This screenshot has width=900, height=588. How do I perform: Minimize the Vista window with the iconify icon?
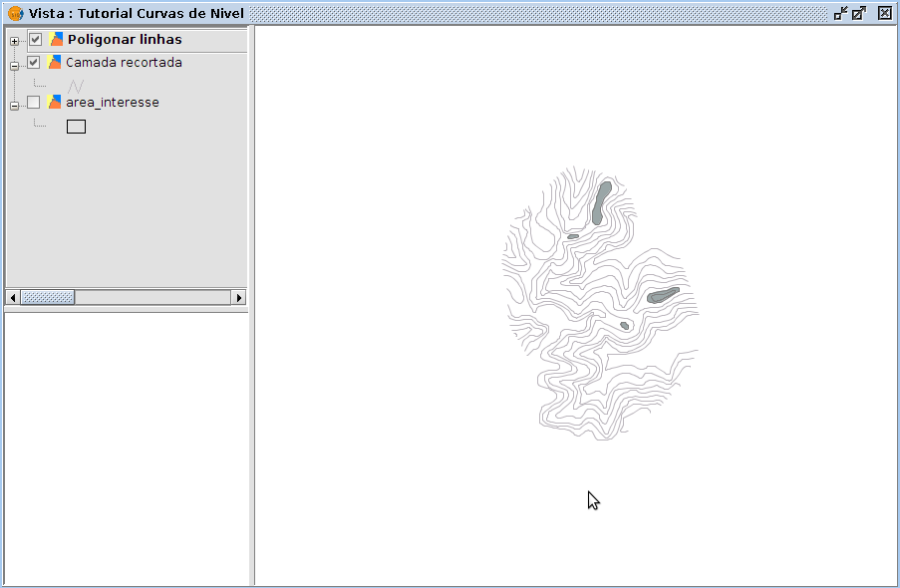click(840, 13)
